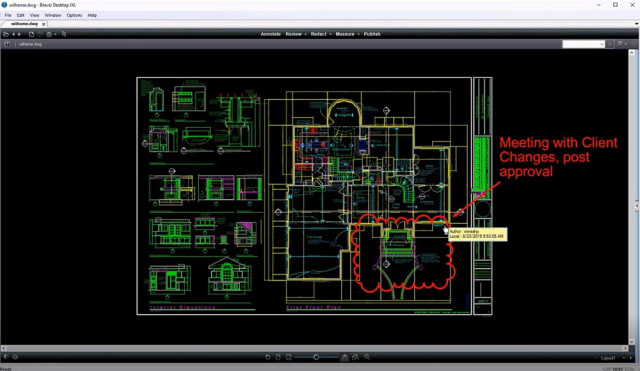The width and height of the screenshot is (640, 371).
Task: Go forward with the next arrow
Action: 19,34
